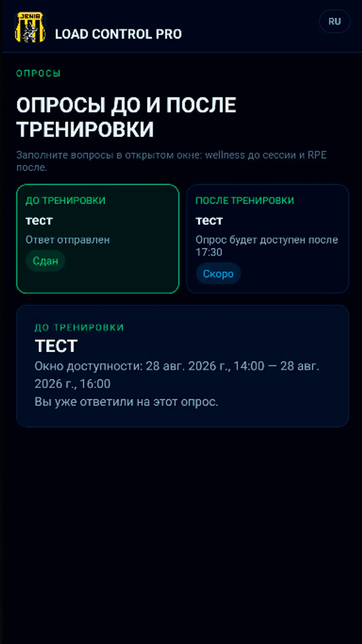Open the RU language selector
362x644 pixels.
335,21
